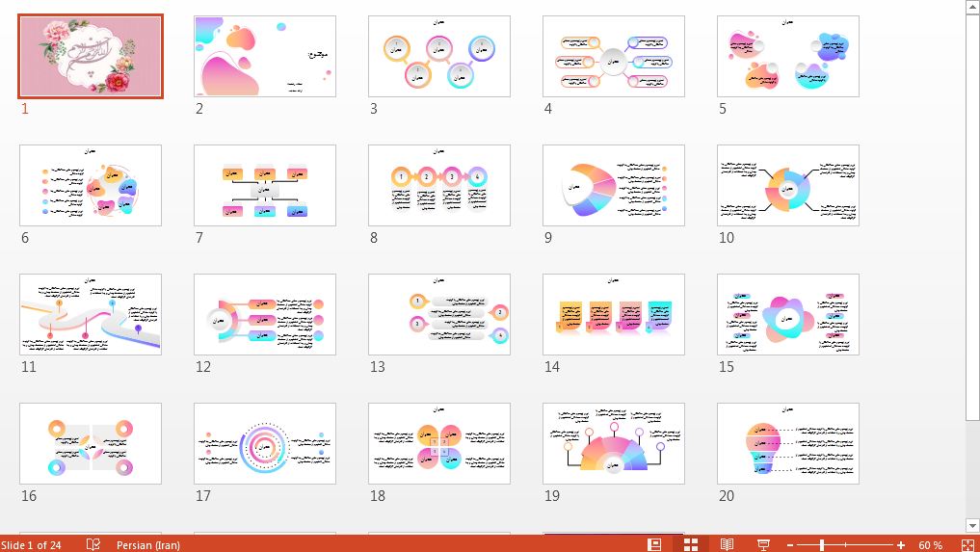Click the Slide Sorter view icon
980x552 pixels.
[691, 544]
